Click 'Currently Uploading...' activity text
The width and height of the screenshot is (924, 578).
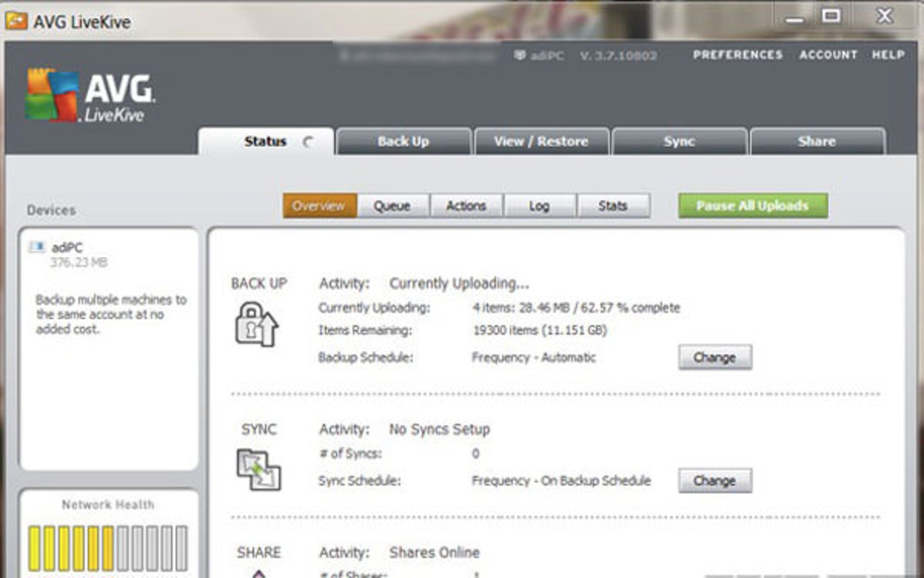[x=459, y=283]
